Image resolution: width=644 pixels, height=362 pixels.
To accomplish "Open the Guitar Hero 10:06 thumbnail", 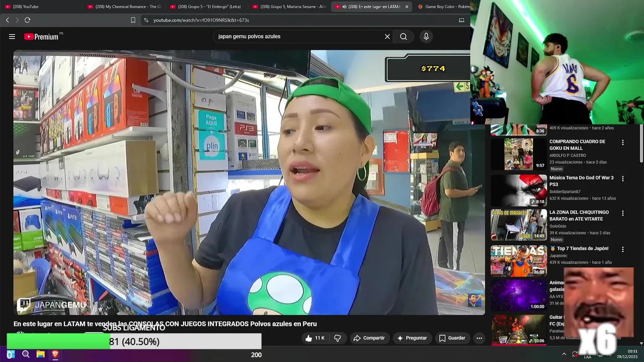I will [x=519, y=330].
